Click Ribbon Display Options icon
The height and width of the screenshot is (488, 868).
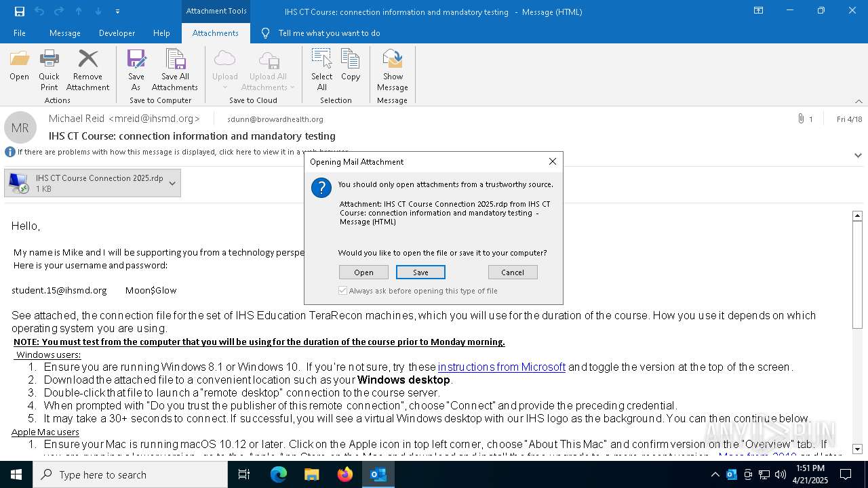759,11
